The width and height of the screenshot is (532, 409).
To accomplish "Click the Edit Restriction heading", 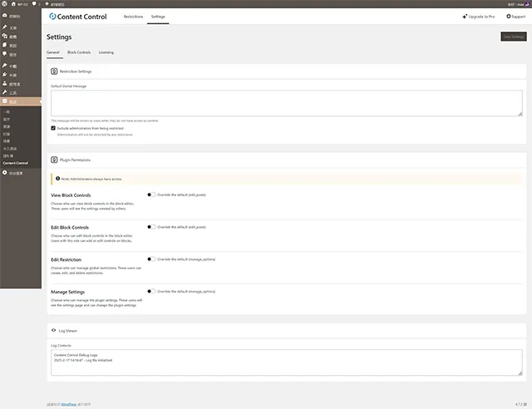I will coord(66,259).
